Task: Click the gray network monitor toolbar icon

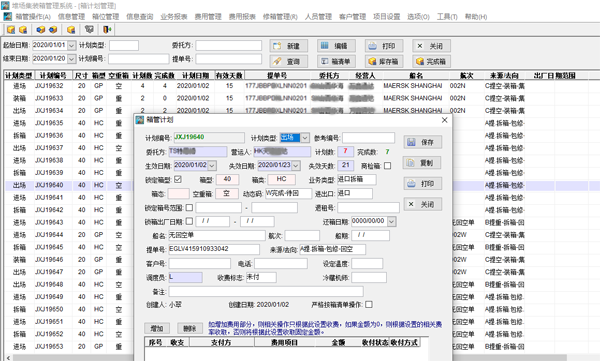Action: (89, 29)
